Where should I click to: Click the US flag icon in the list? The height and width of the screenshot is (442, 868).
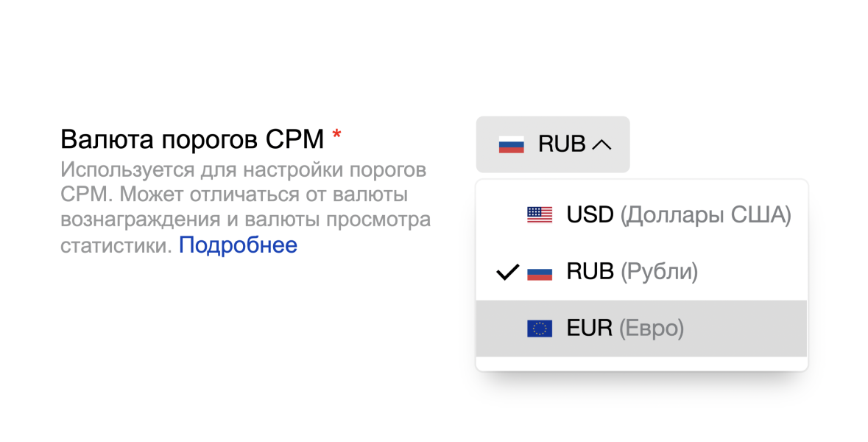[x=540, y=215]
